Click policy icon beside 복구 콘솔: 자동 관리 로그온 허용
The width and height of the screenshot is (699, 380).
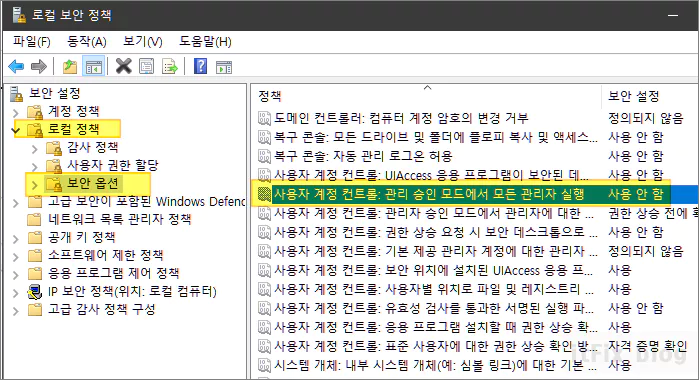[x=264, y=156]
